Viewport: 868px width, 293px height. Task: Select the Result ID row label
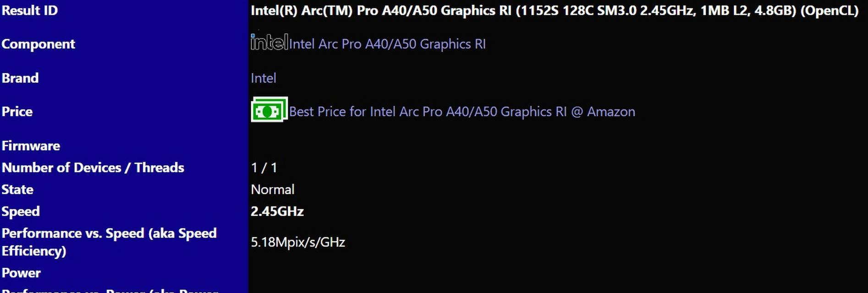point(30,10)
